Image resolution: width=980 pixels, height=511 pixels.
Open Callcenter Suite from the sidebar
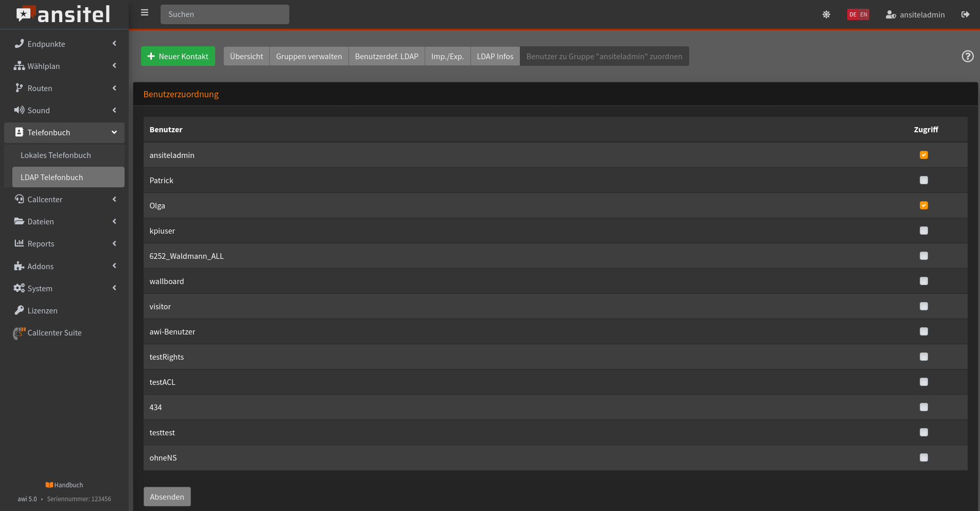pos(54,333)
